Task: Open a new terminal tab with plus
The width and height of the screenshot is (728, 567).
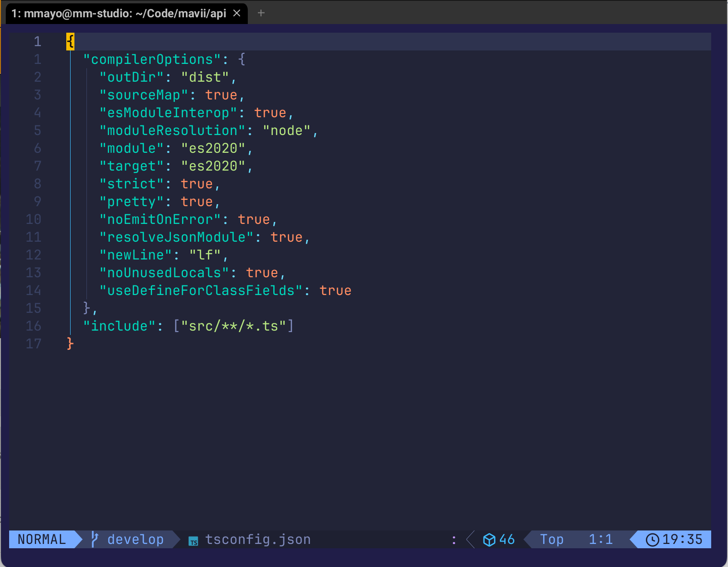Action: (x=261, y=13)
